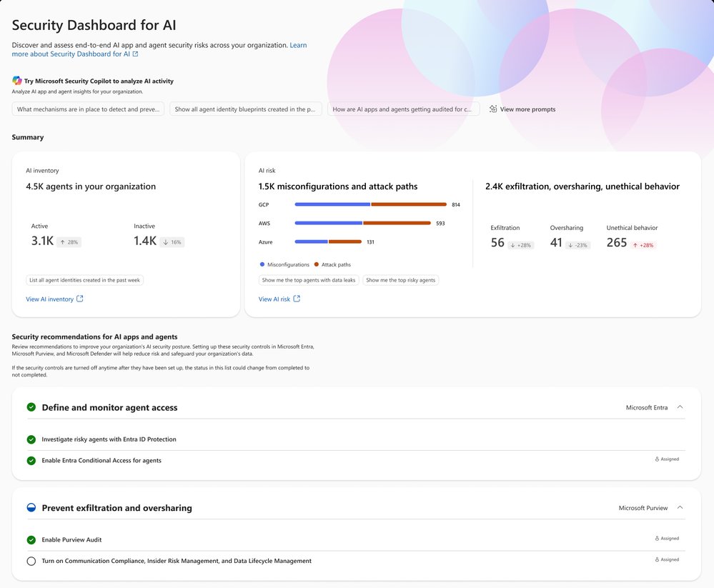This screenshot has width=714, height=588.
Task: Collapse the Prevent exfiltration and oversharing section chevron
Action: click(x=680, y=507)
